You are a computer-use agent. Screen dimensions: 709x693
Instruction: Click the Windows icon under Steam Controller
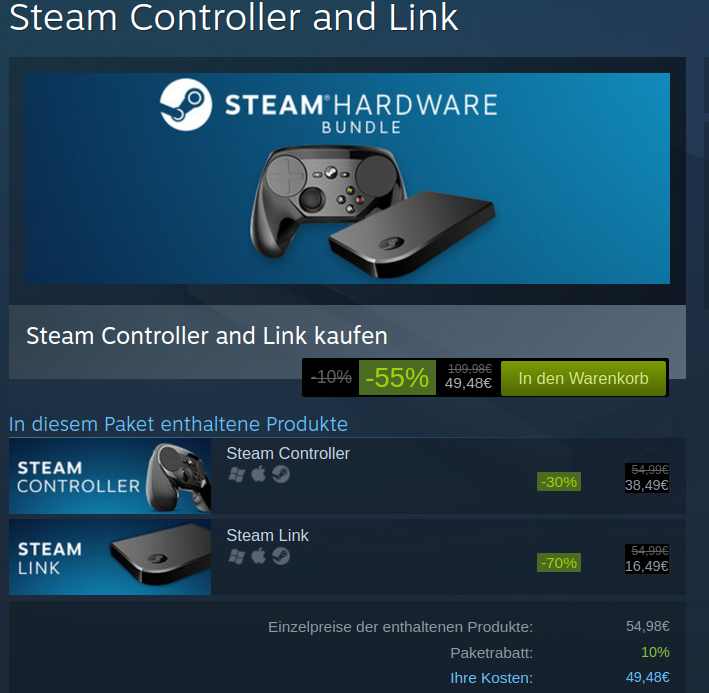237,474
